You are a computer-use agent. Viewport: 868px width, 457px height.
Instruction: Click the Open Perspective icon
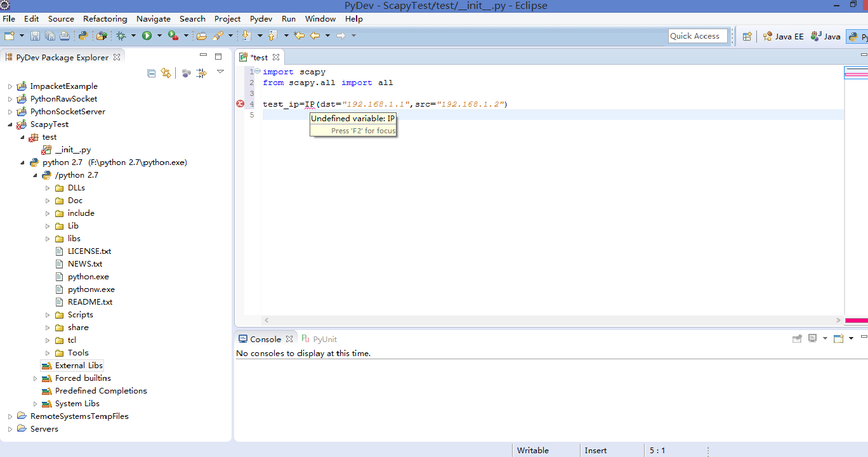747,36
